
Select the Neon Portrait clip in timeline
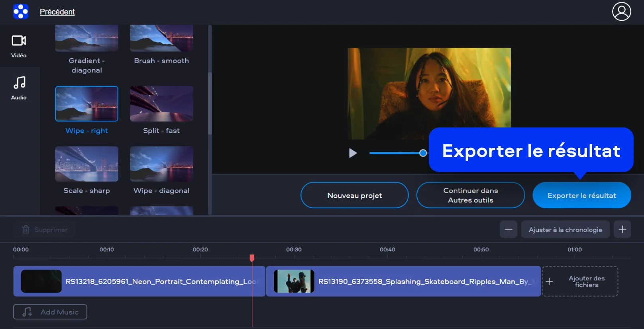point(139,282)
